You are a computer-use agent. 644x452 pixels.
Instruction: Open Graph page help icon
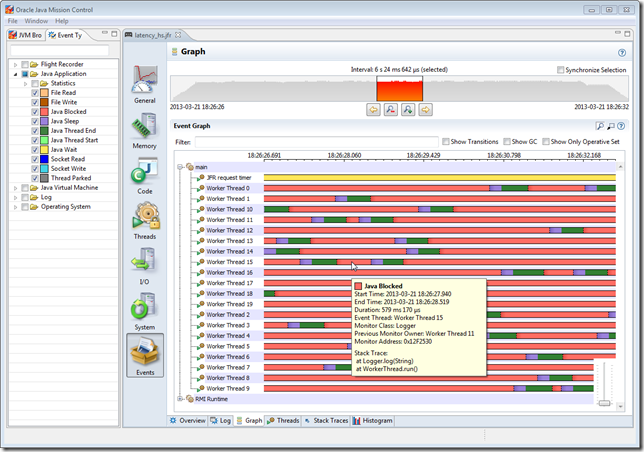click(622, 53)
